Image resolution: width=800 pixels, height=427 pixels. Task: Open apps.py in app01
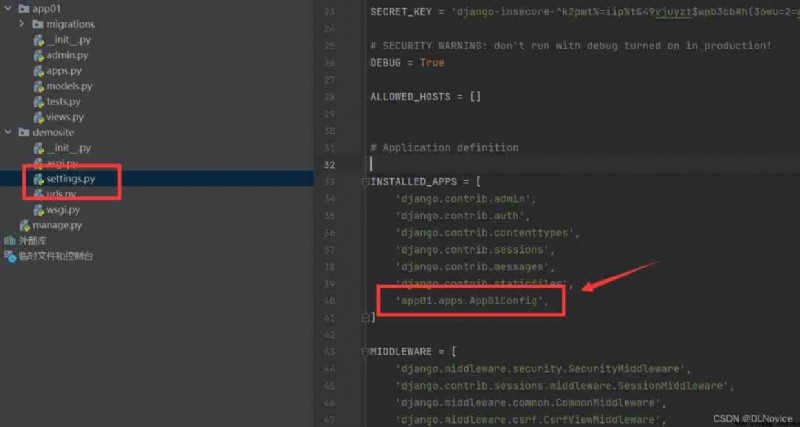coord(64,71)
